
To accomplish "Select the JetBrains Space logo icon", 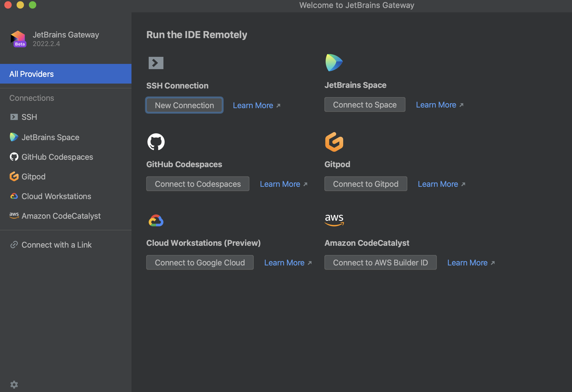I will (x=334, y=62).
